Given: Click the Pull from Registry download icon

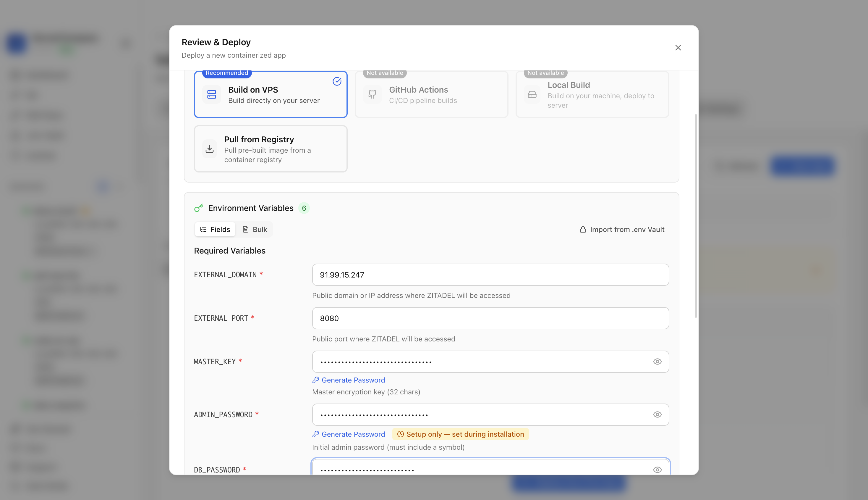Looking at the screenshot, I should (x=210, y=149).
